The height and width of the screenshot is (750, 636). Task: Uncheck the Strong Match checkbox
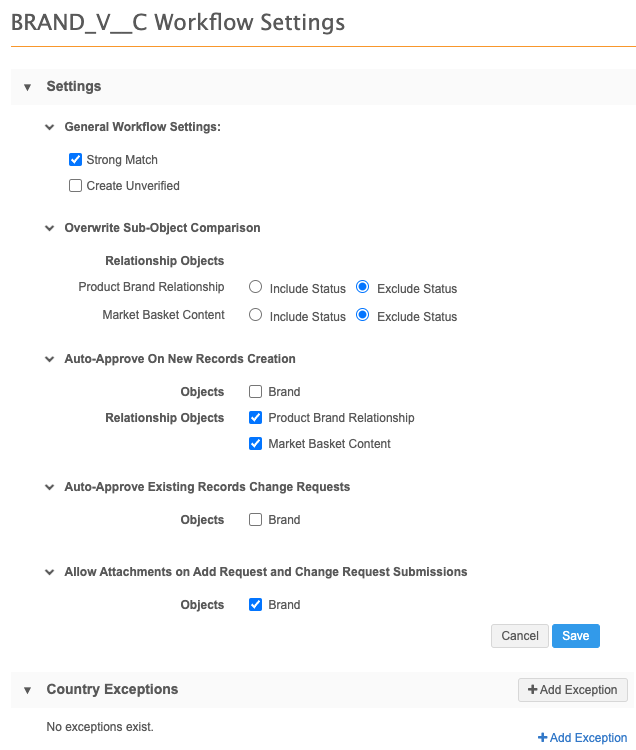(x=75, y=160)
